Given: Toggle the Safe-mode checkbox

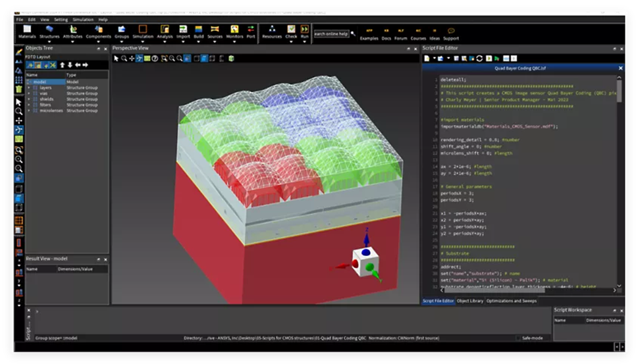Looking at the screenshot, I should click(518, 338).
